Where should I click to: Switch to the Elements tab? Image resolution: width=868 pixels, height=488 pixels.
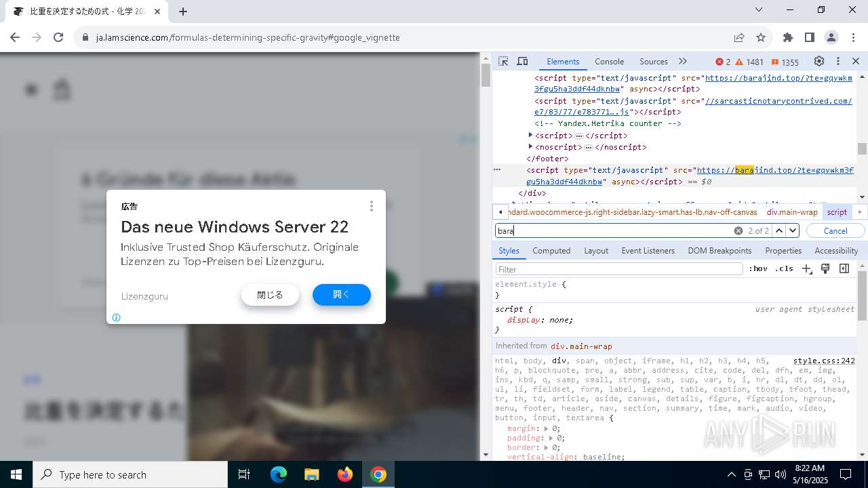pyautogui.click(x=563, y=61)
